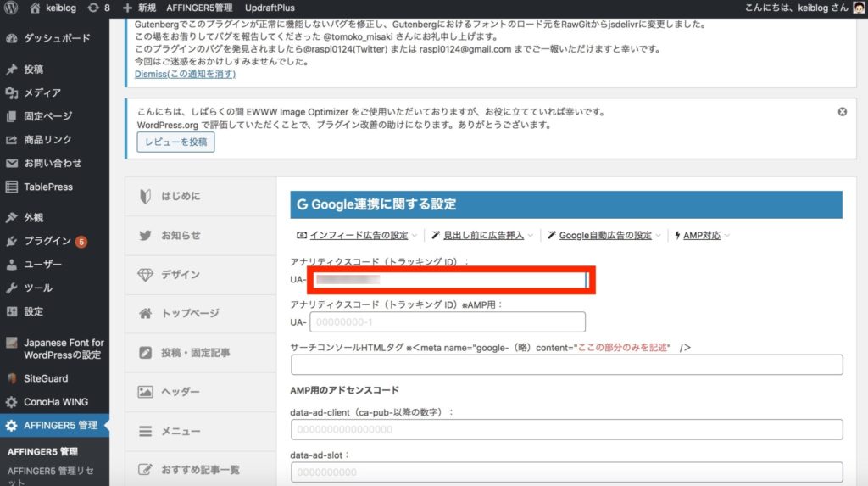Open the メディア icon in sidebar

(12, 92)
